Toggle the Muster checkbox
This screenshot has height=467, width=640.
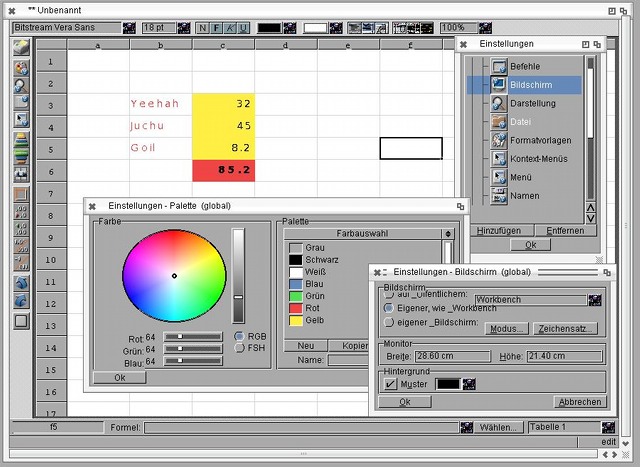coord(391,384)
